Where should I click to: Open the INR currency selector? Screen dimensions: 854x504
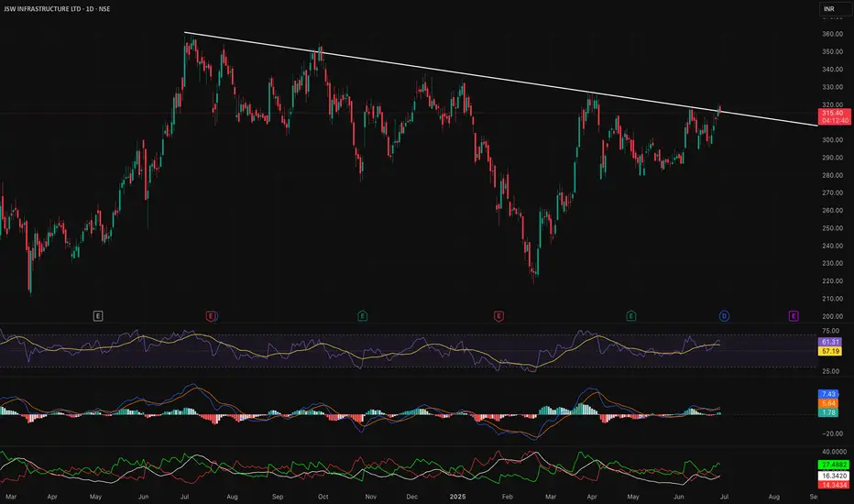(x=836, y=9)
